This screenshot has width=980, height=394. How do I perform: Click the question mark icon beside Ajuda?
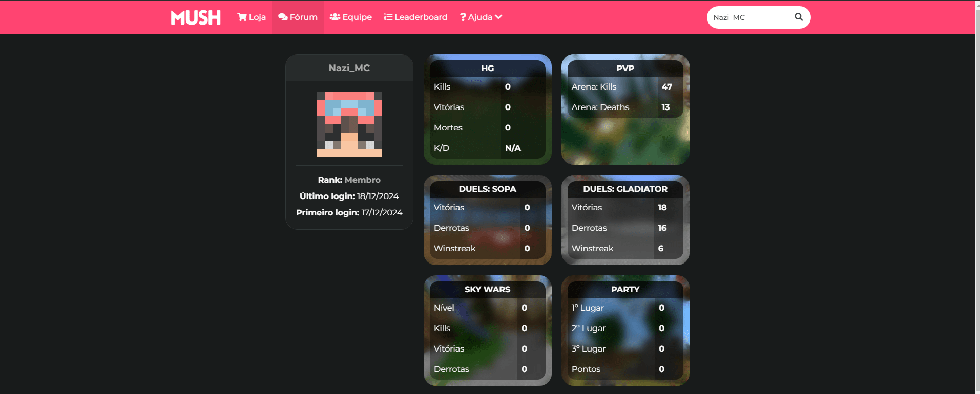(x=463, y=17)
